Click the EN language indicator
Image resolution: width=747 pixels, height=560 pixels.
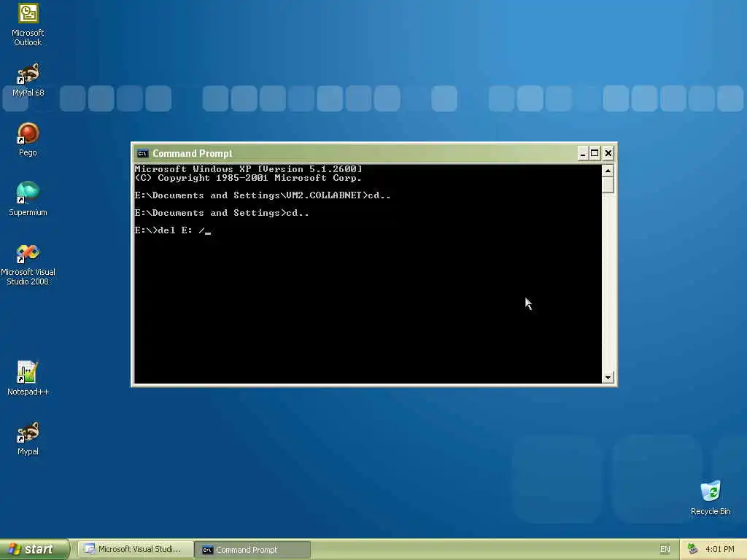click(x=665, y=550)
